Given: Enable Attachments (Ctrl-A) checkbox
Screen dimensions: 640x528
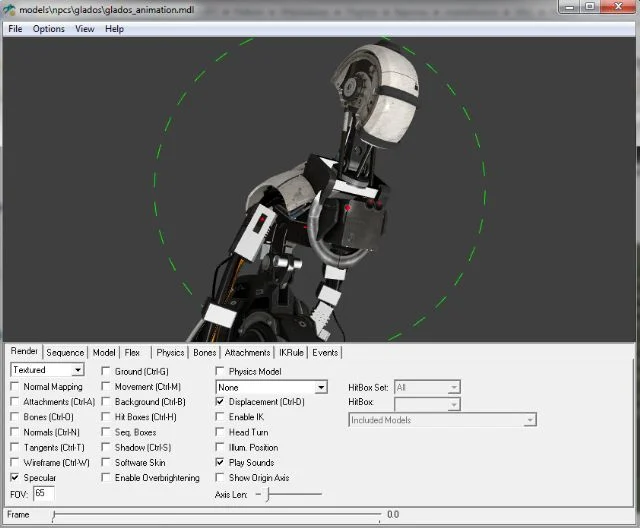Looking at the screenshot, I should (x=15, y=402).
